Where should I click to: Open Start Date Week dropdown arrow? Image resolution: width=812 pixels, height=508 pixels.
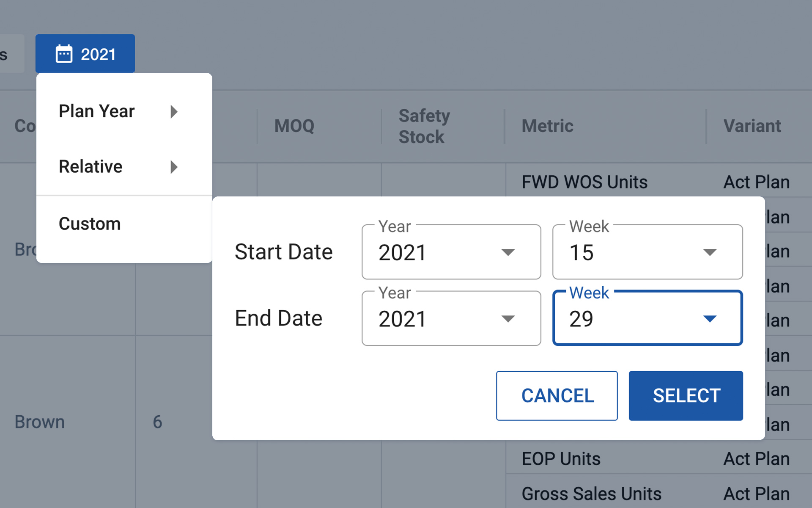coord(710,252)
